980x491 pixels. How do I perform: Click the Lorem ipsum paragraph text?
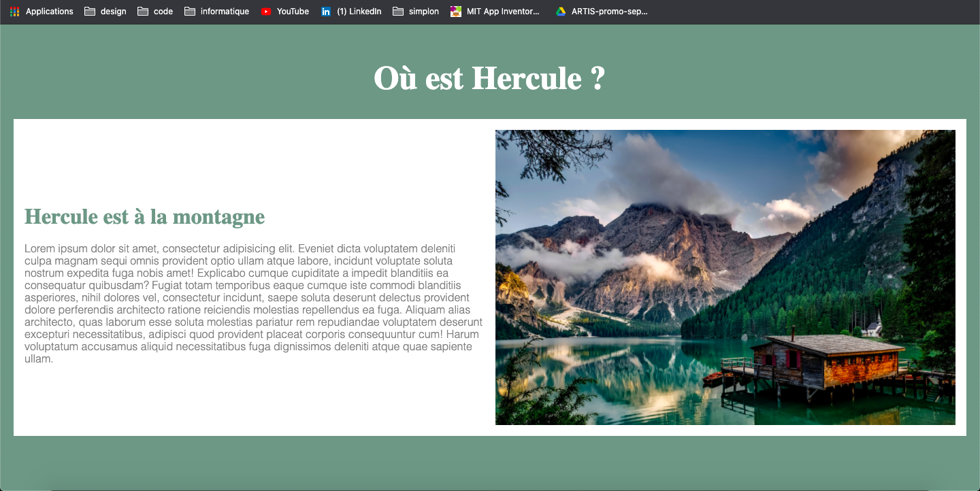(253, 303)
